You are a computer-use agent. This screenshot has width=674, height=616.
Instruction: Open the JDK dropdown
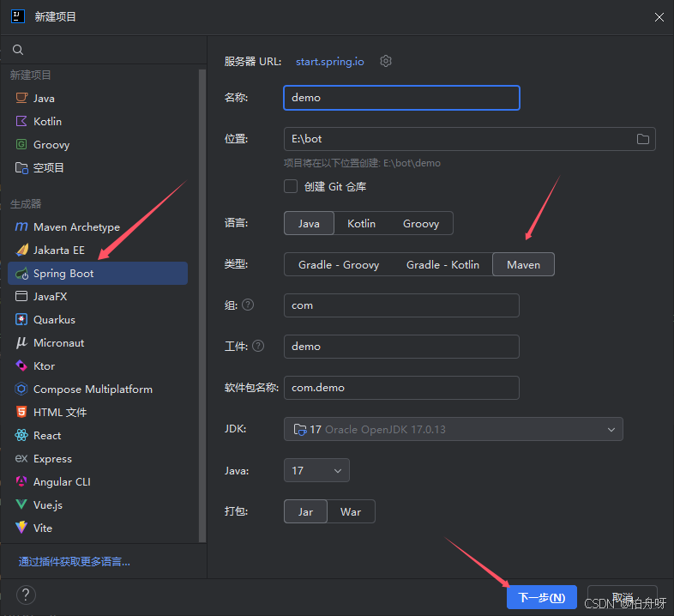(x=453, y=429)
